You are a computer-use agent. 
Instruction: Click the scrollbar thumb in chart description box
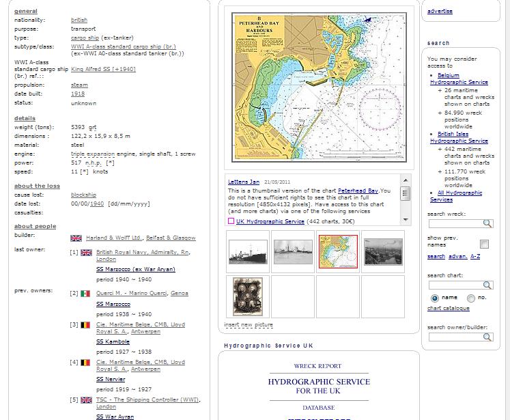tap(406, 193)
